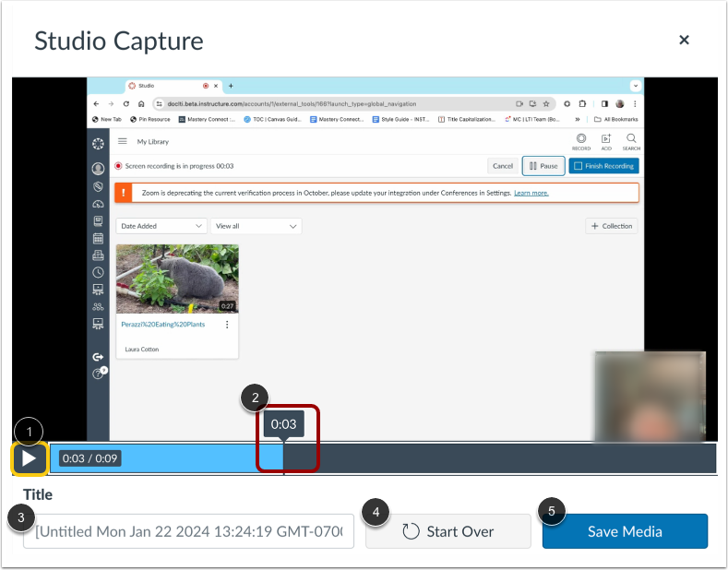This screenshot has width=728, height=570.
Task: Open the Courses book icon
Action: 98,221
